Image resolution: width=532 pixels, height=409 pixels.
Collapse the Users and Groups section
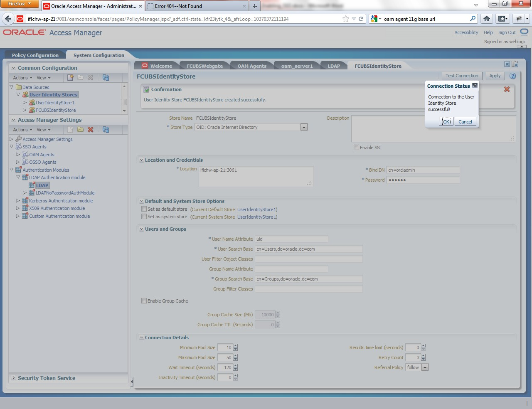click(x=141, y=229)
